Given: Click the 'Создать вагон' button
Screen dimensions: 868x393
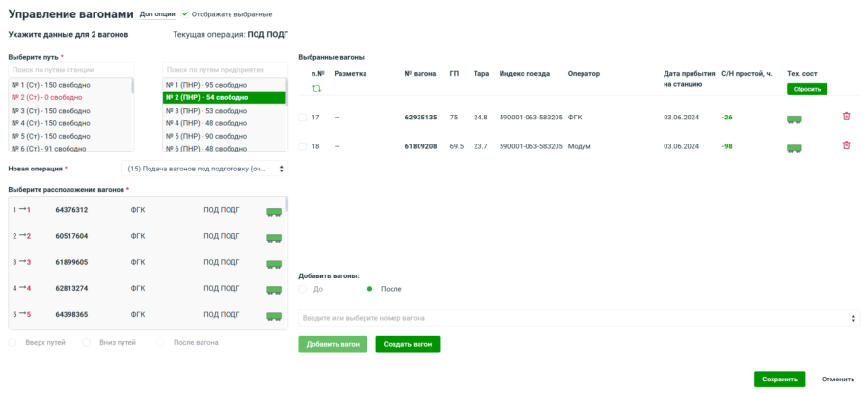Looking at the screenshot, I should click(x=407, y=344).
